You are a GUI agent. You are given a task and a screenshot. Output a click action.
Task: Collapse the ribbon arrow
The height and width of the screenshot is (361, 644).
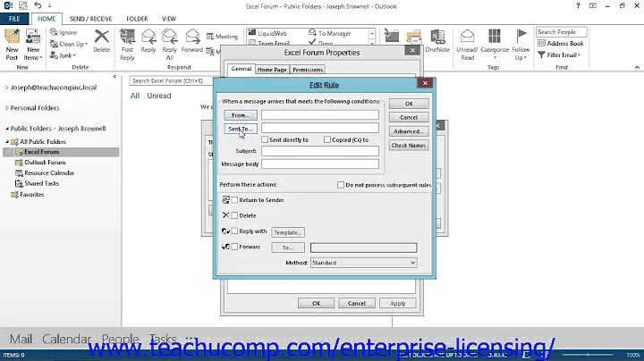pos(637,67)
